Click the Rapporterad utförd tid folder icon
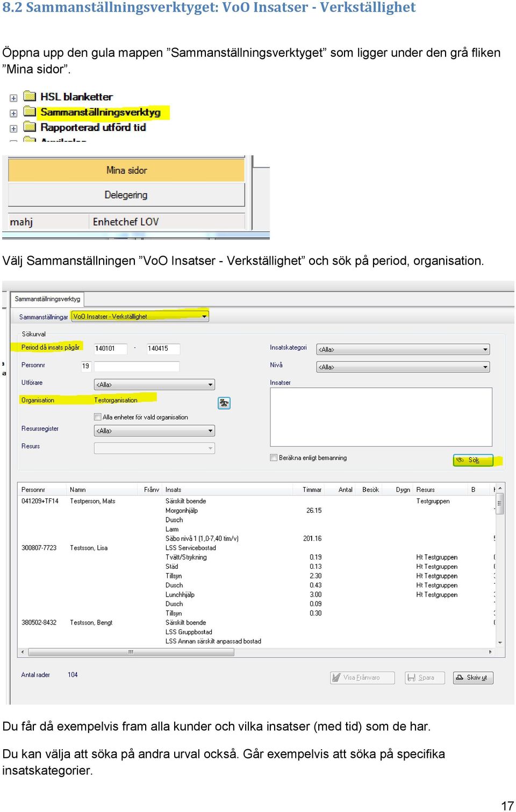The height and width of the screenshot is (812, 516). pyautogui.click(x=30, y=126)
